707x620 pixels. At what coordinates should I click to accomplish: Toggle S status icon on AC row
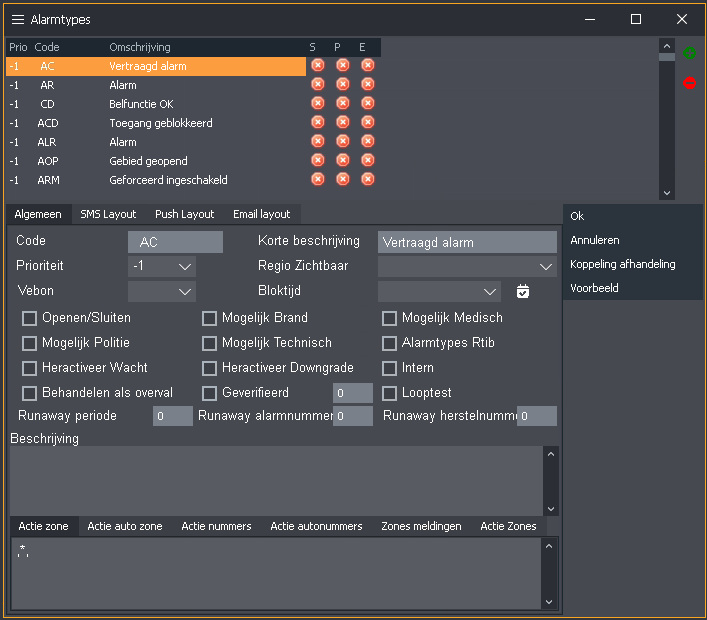click(318, 65)
